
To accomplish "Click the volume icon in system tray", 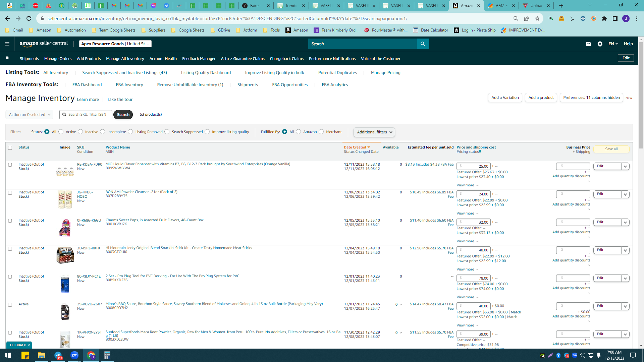I will [583, 355].
